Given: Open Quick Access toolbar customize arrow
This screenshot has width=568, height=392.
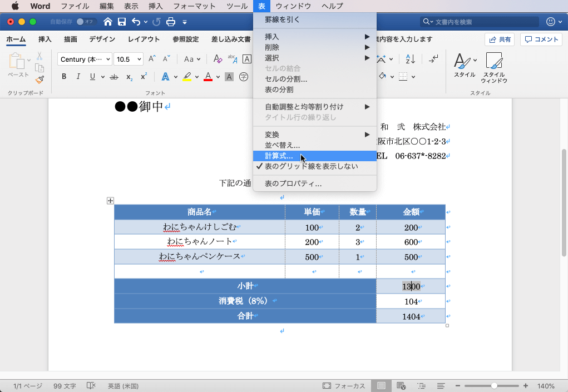Looking at the screenshot, I should 185,22.
